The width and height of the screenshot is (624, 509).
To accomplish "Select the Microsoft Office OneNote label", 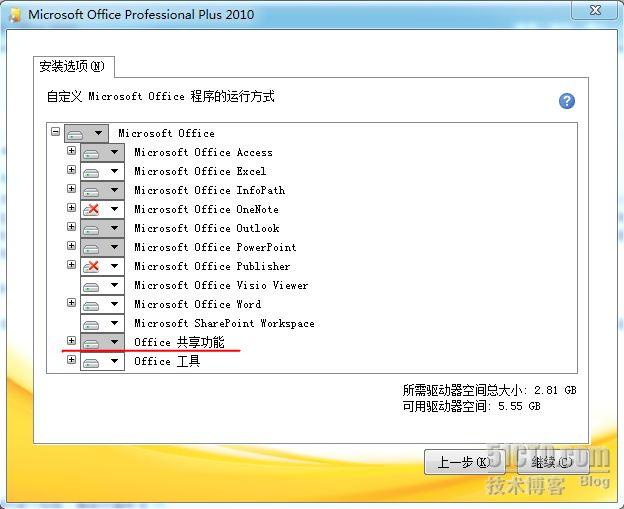I will click(207, 209).
